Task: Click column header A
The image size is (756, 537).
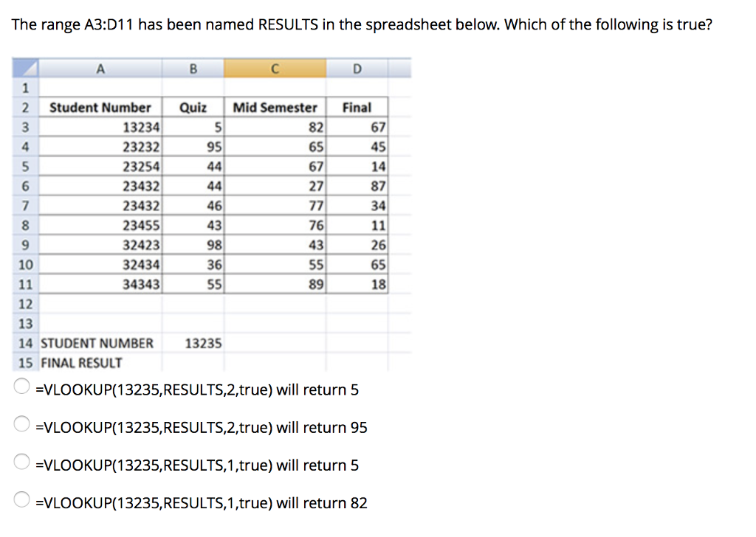Action: [100, 68]
